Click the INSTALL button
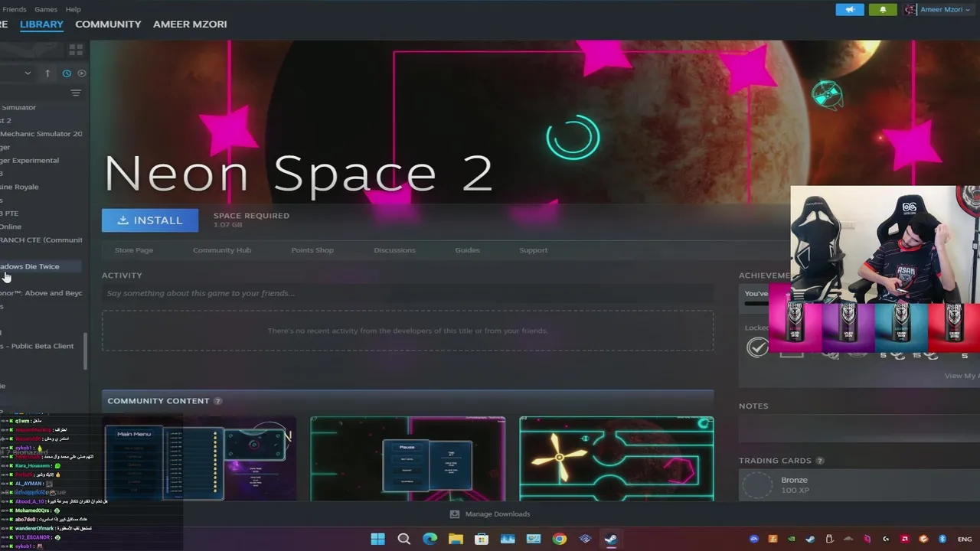Screen dimensions: 980x551 [150, 220]
